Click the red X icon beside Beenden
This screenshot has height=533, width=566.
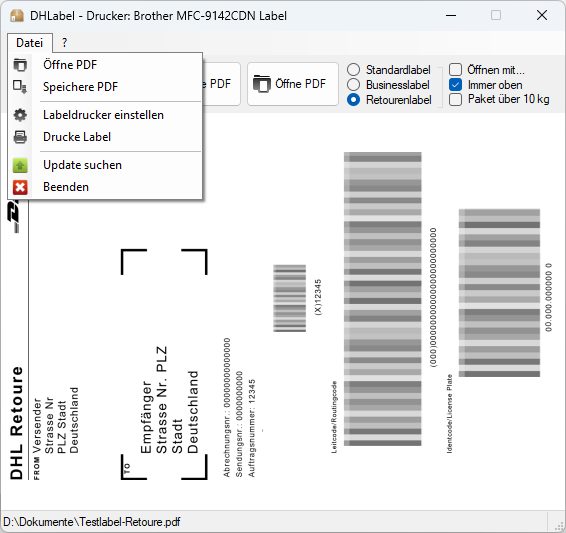20,187
